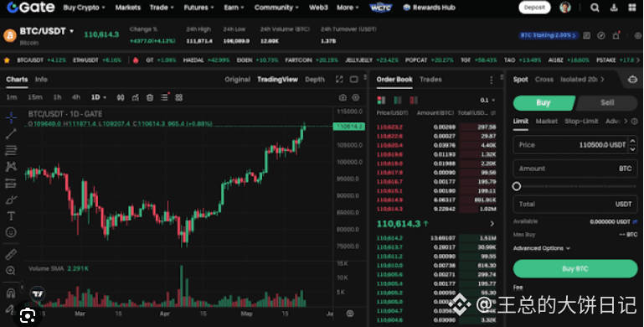Screen dimensions: 644x327
Task: Toggle the magnet mode tool
Action: point(11,293)
